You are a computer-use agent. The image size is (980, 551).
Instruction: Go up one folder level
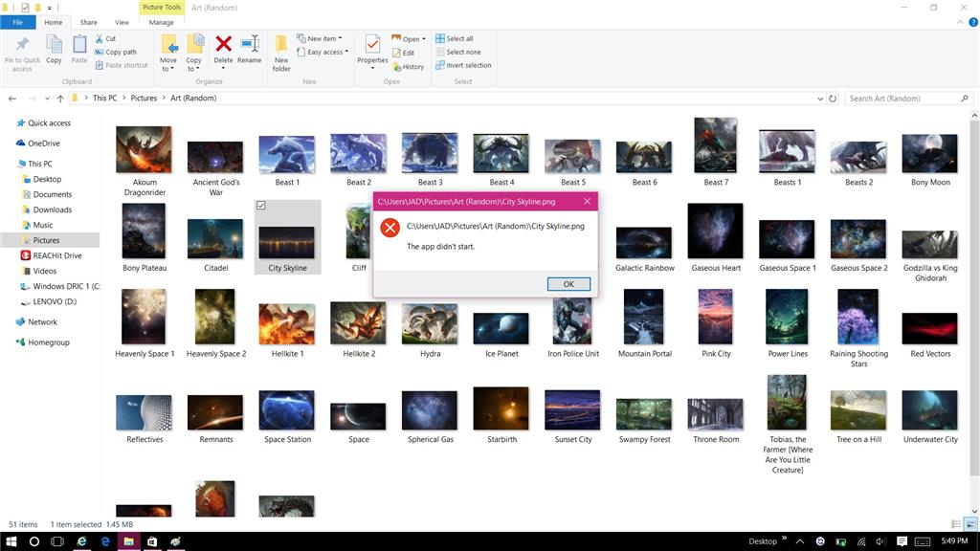tap(60, 99)
